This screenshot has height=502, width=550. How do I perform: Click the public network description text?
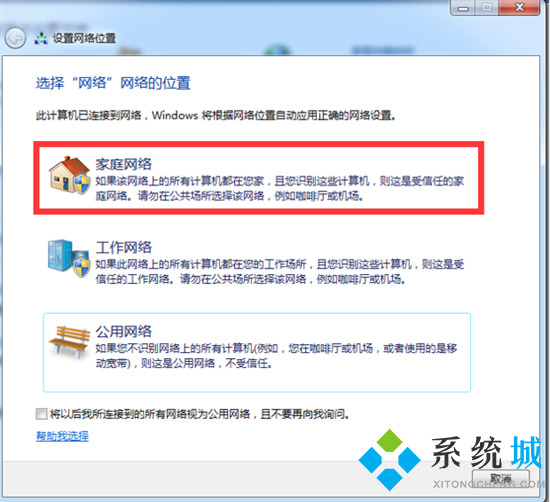276,356
